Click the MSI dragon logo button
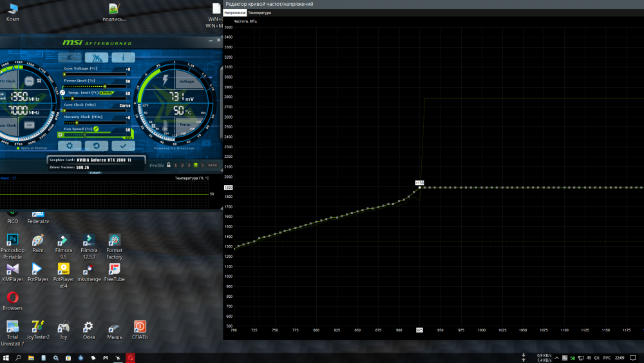644x363 pixels. pos(97,57)
